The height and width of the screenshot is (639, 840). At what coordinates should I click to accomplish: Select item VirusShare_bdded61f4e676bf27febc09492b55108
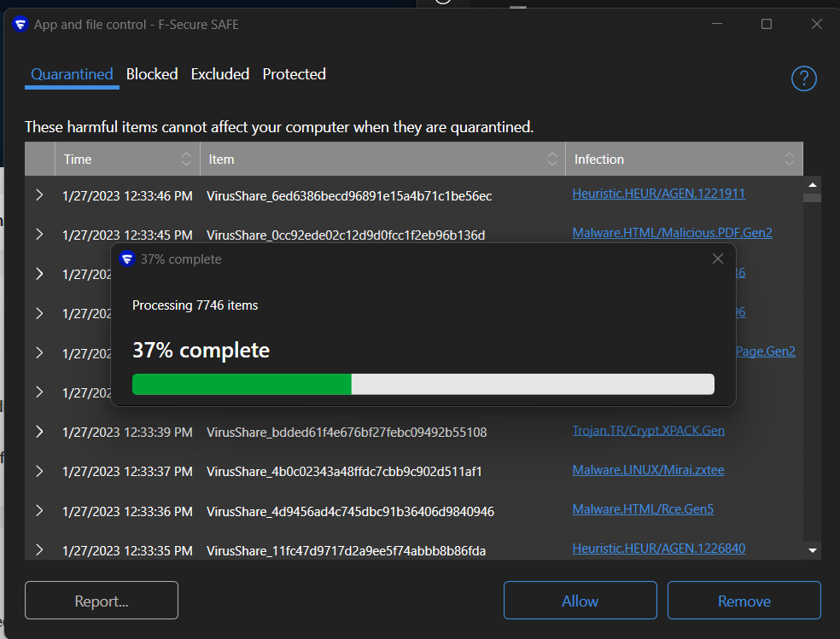click(347, 433)
